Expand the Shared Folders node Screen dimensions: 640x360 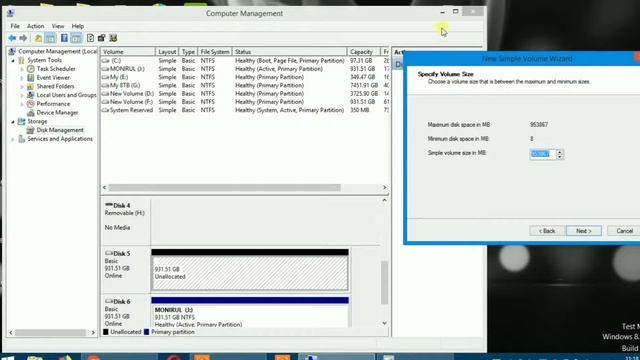(22, 87)
